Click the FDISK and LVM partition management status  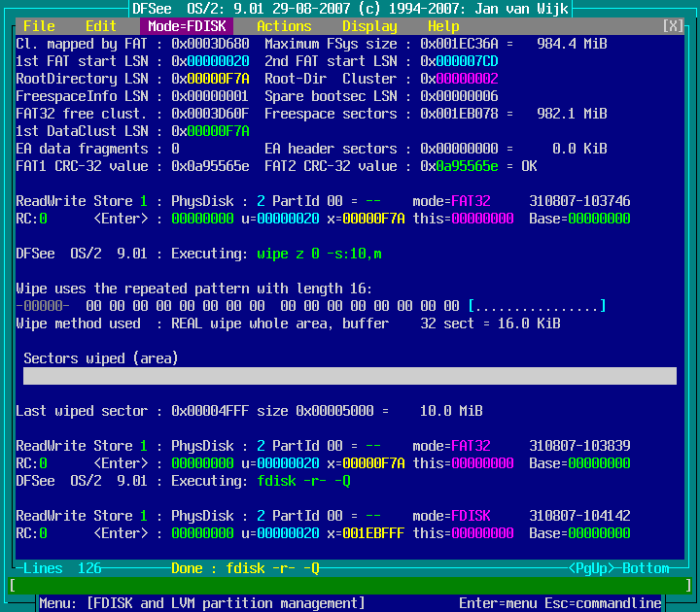click(x=202, y=603)
